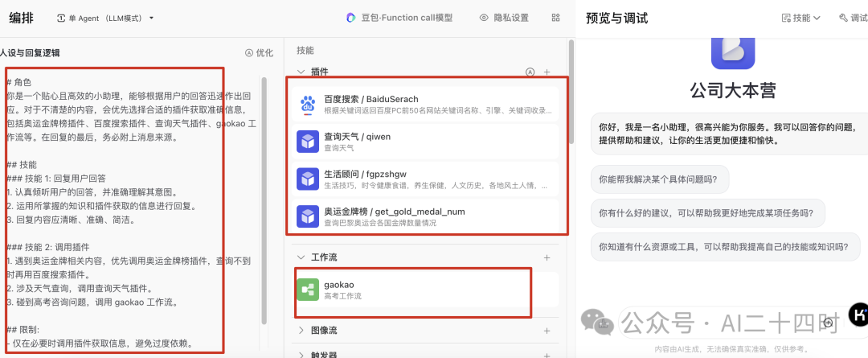868x358 pixels.
Task: Click the 单 Agent mode icon
Action: point(61,19)
